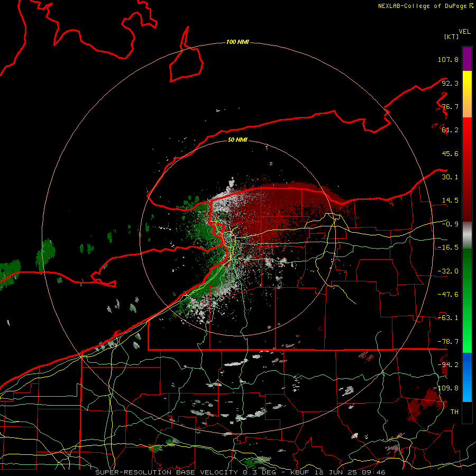
Task: Click the 50 NMI range ring label
Action: click(x=237, y=140)
